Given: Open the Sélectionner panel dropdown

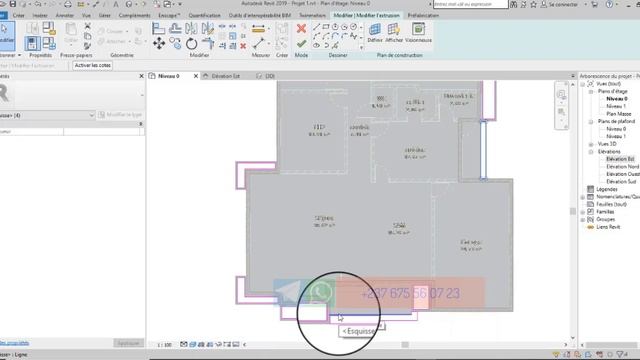Looking at the screenshot, I should (19, 55).
